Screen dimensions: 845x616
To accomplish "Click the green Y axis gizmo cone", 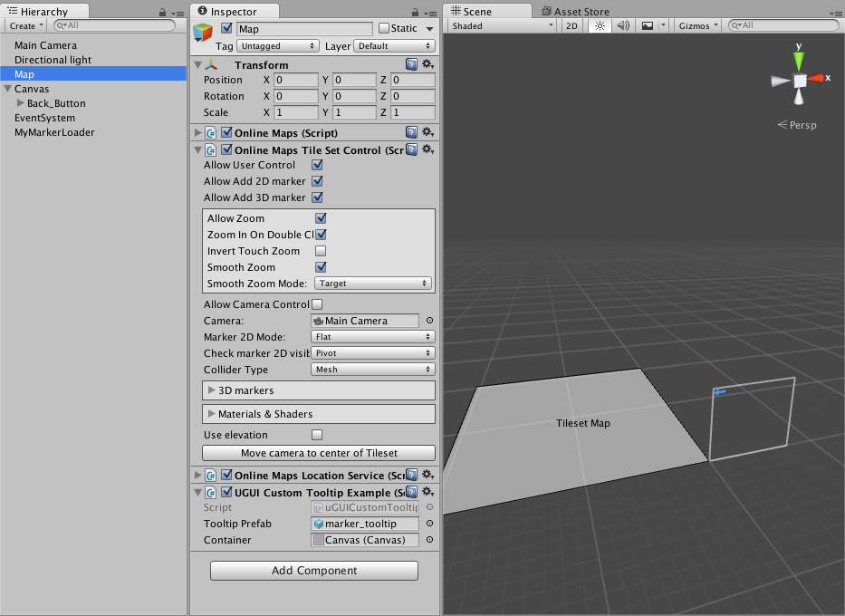I will (x=799, y=61).
